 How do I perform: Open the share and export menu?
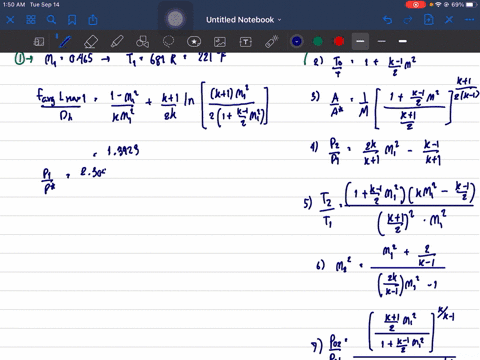tap(93, 20)
